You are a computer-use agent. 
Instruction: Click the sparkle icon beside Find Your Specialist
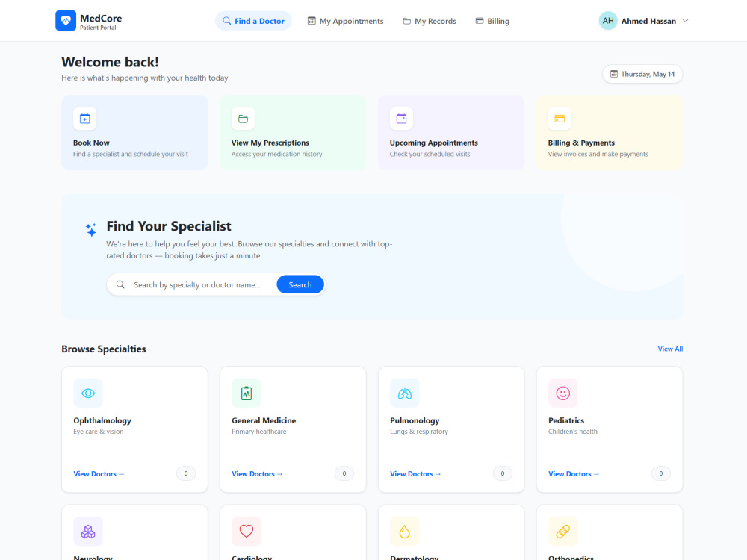pos(91,229)
